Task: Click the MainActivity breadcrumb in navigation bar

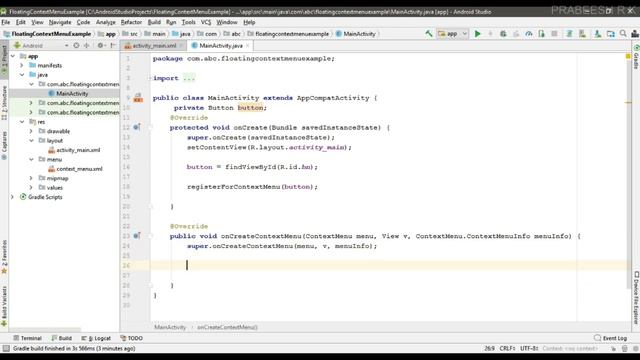Action: [x=356, y=34]
